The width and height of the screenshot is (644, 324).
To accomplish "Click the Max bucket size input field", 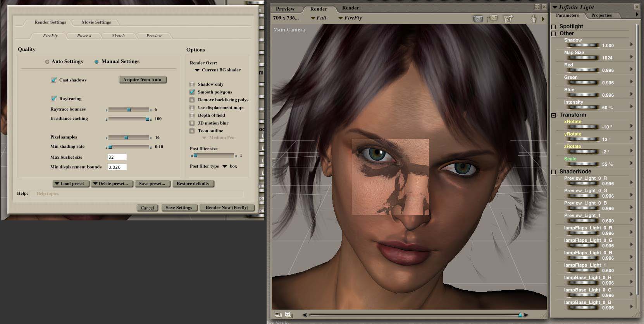I will pyautogui.click(x=117, y=157).
